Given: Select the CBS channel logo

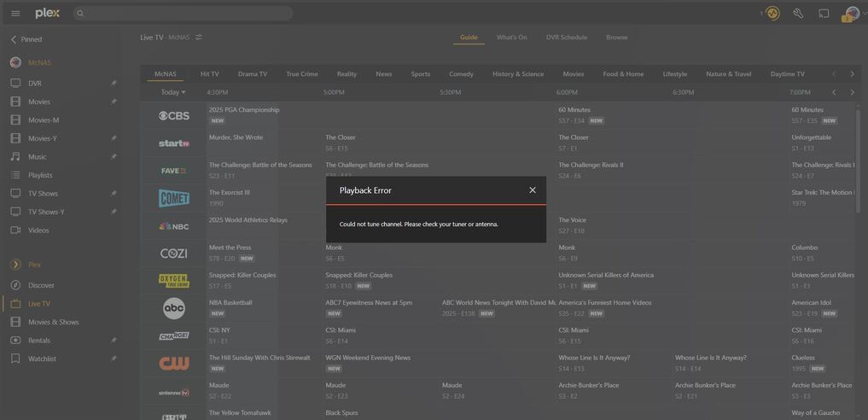Looking at the screenshot, I should 174,115.
